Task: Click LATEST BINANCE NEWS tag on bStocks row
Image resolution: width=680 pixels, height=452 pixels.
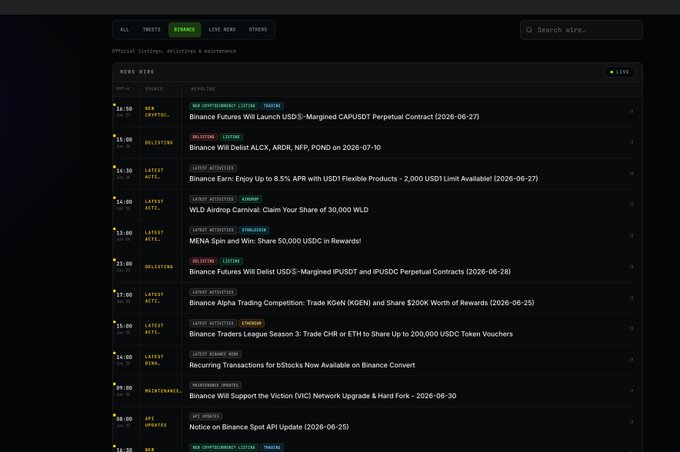Action: tap(216, 354)
